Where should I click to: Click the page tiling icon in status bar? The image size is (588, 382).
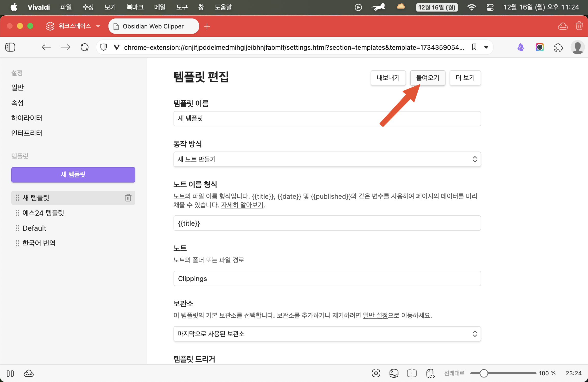(412, 373)
